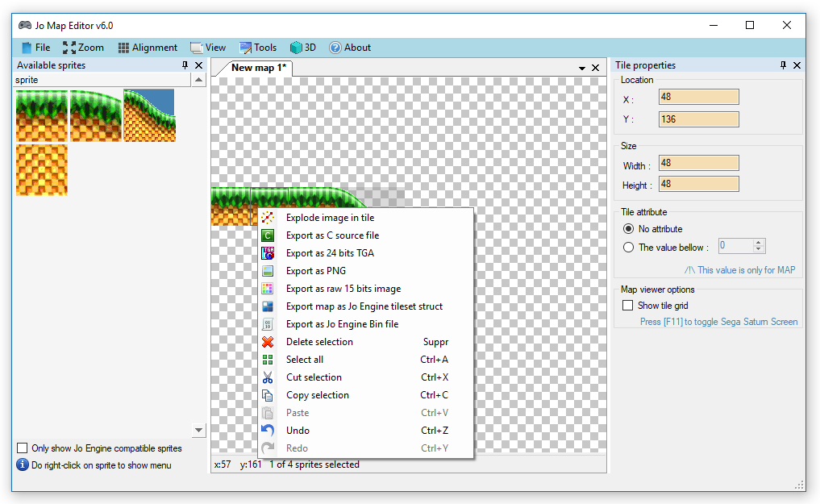Screen dimensions: 820x504
Task: Choose Cut selection entry
Action: [x=366, y=377]
